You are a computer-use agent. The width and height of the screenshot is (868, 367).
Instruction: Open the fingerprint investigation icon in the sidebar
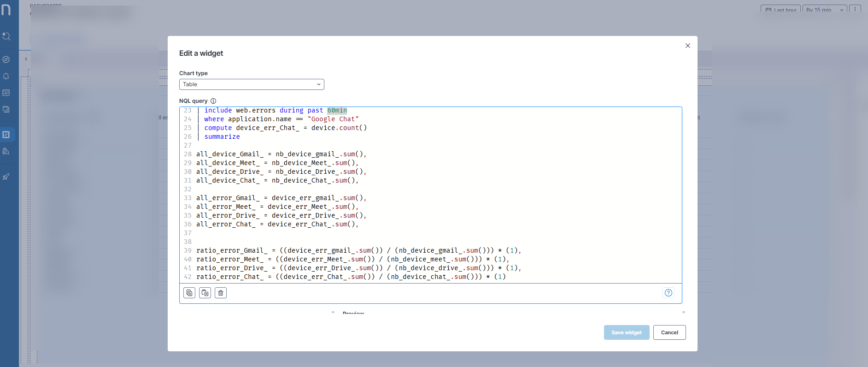pyautogui.click(x=6, y=151)
